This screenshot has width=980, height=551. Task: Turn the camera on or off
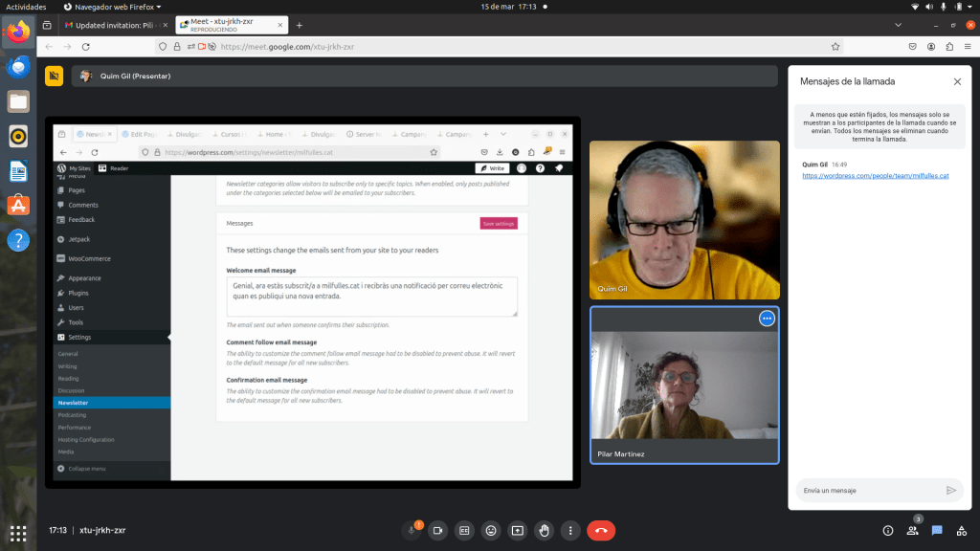(438, 530)
